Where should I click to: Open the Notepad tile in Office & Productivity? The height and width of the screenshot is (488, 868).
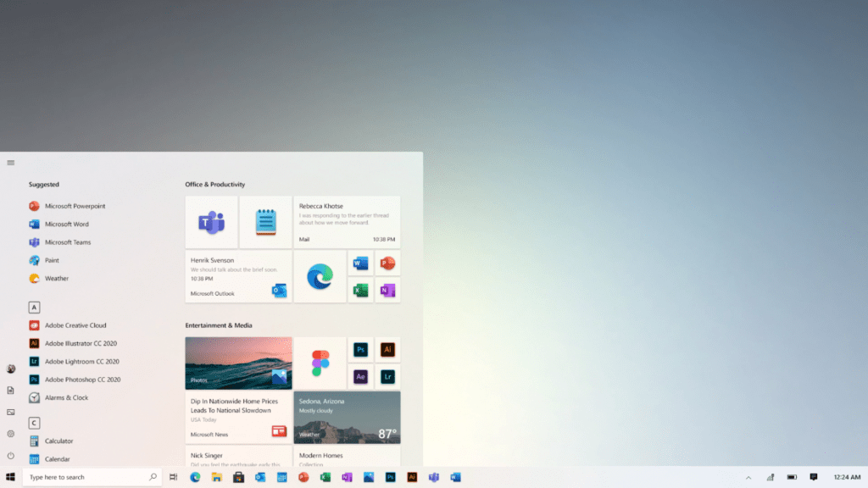click(265, 222)
